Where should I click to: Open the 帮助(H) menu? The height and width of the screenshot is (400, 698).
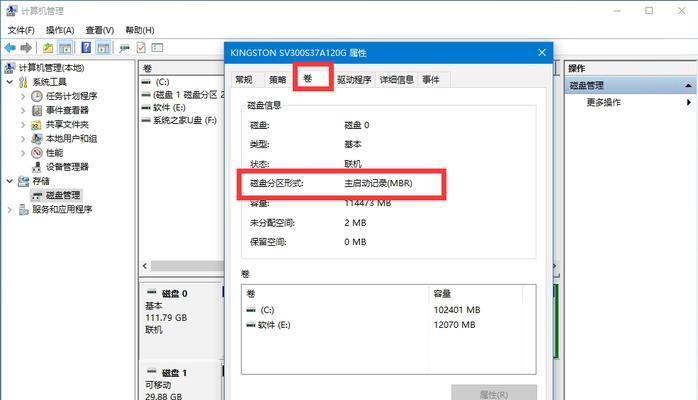(x=140, y=30)
